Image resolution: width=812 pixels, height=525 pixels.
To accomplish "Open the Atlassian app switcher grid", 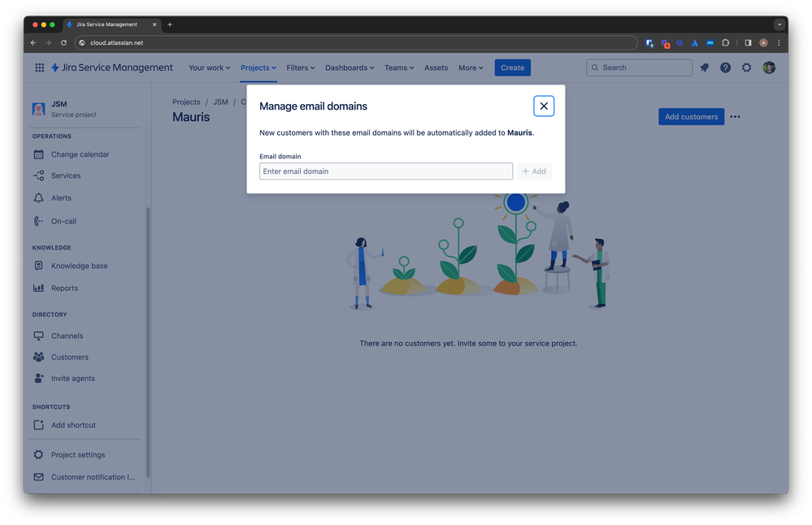I will (39, 67).
